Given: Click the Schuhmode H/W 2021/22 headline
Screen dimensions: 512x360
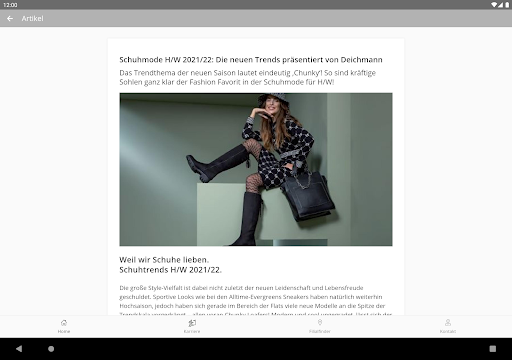Looking at the screenshot, I should (x=251, y=60).
